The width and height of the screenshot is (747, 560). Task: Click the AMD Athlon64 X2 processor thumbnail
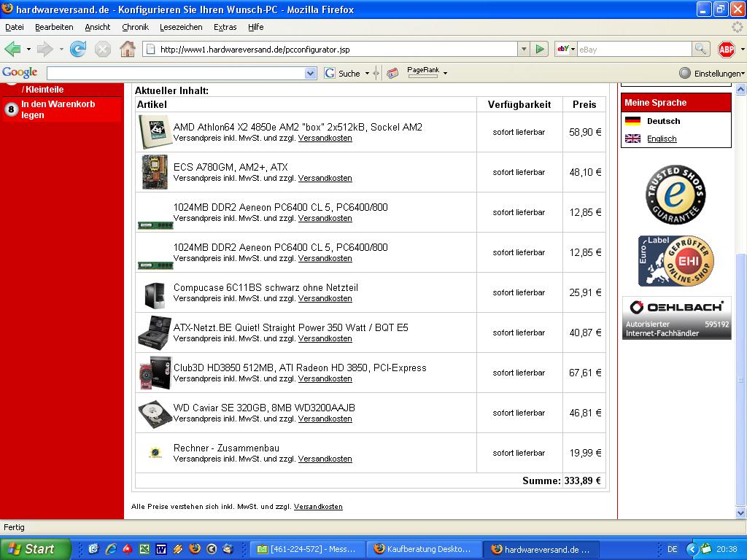coord(155,132)
